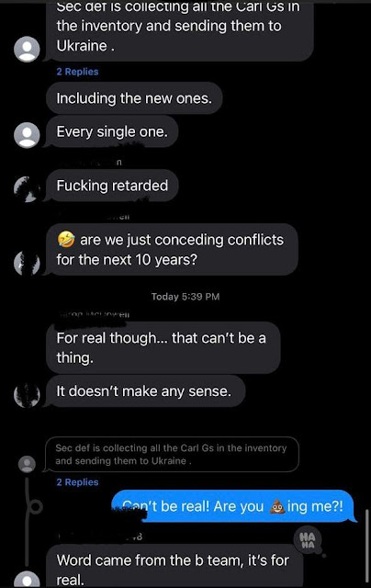This screenshot has width=371, height=588.
Task: Tap the 'For real though... that can't be a thing.' bubble
Action: pyautogui.click(x=163, y=347)
